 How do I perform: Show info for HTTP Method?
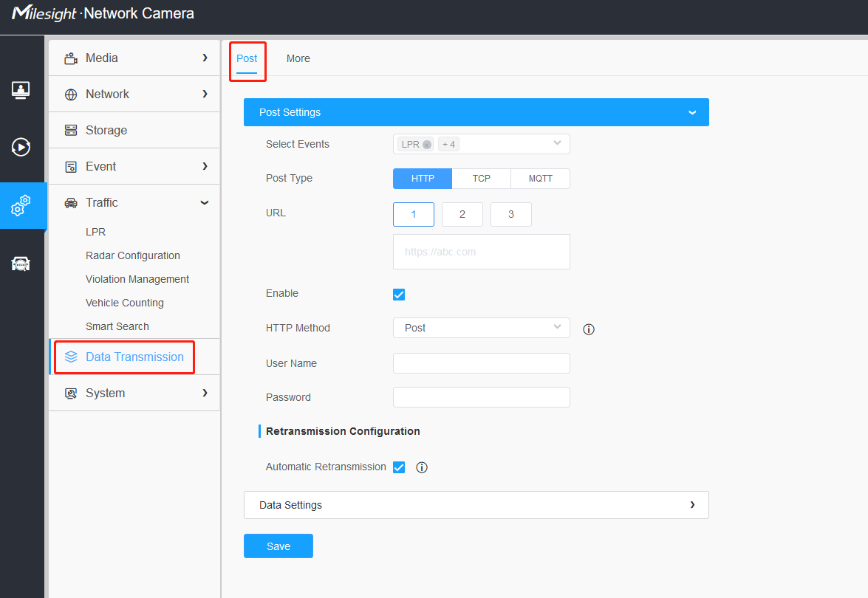pos(589,330)
